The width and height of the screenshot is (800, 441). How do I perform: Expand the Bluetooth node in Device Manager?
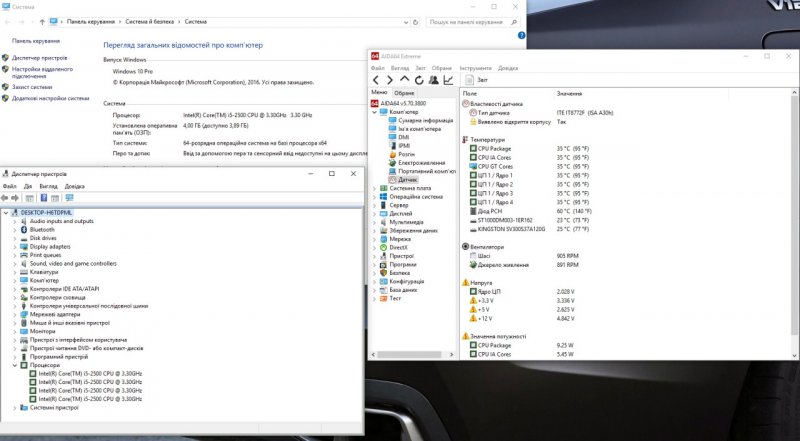(x=14, y=229)
